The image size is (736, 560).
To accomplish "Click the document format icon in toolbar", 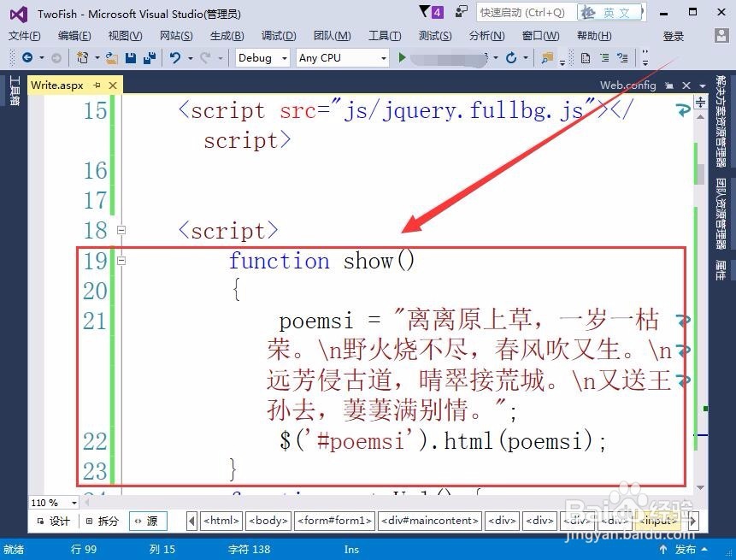I will [x=586, y=58].
